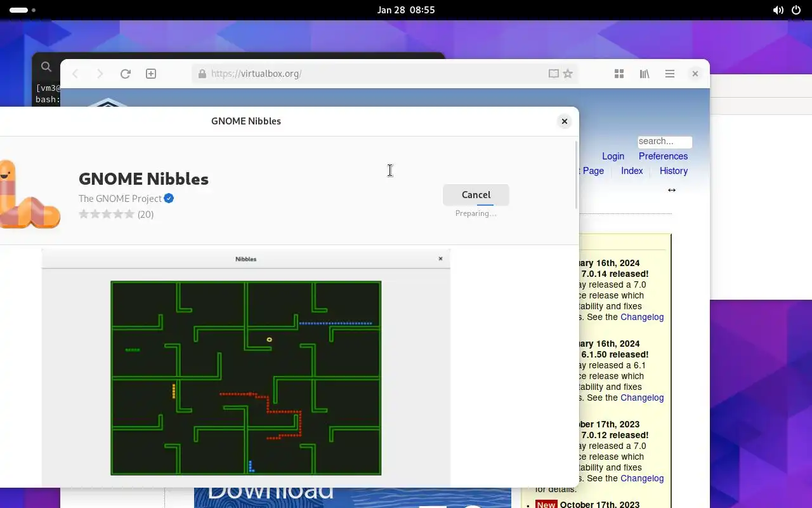Open the History link on VirtualBox page
812x508 pixels.
point(674,171)
